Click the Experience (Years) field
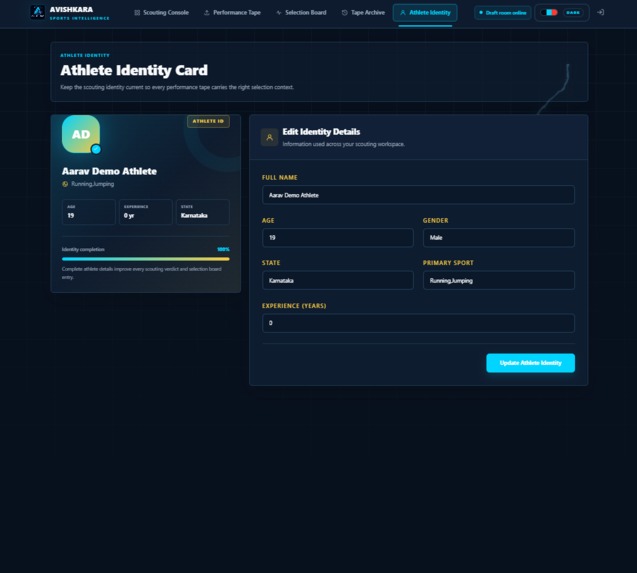The height and width of the screenshot is (573, 637). coord(418,323)
